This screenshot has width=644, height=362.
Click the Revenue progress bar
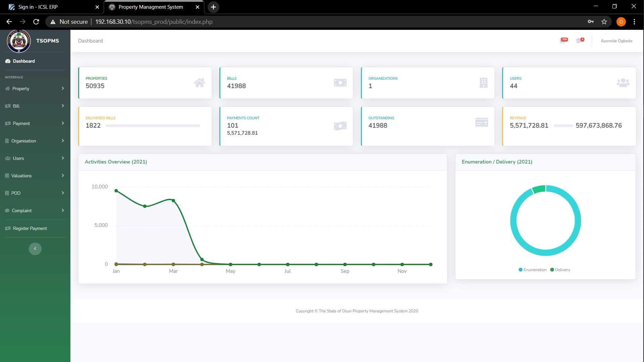[563, 126]
